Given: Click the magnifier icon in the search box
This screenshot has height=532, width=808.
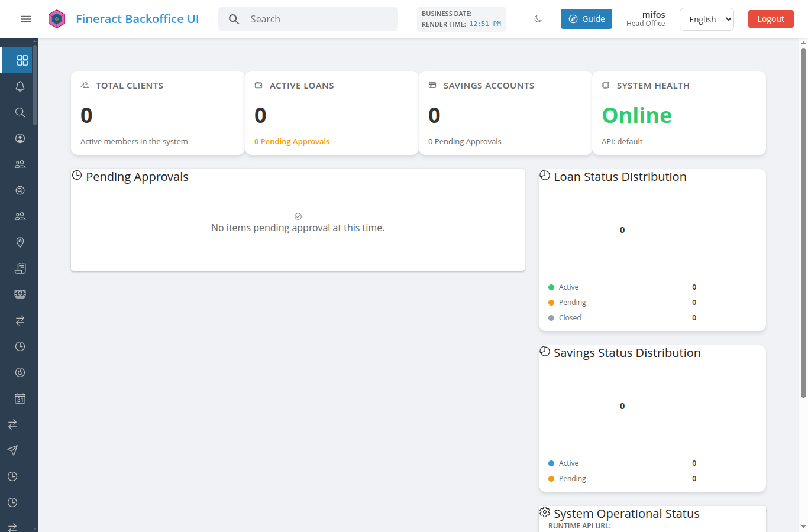Looking at the screenshot, I should point(234,19).
